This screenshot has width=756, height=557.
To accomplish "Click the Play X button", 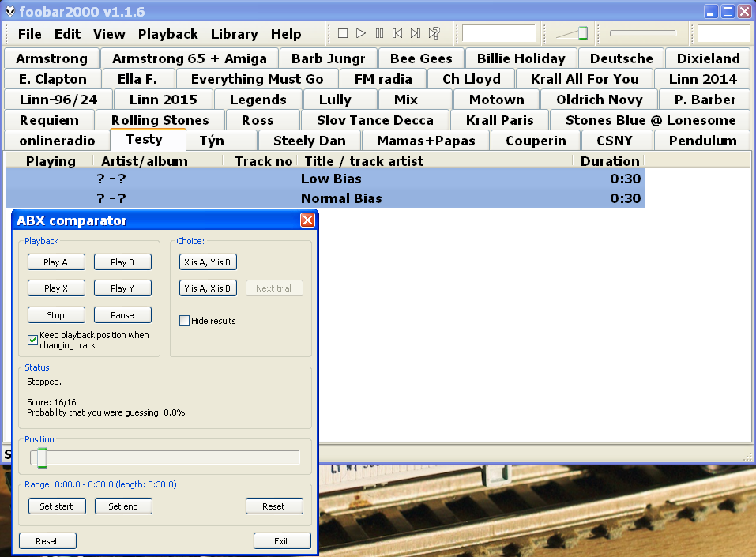I will click(x=56, y=288).
